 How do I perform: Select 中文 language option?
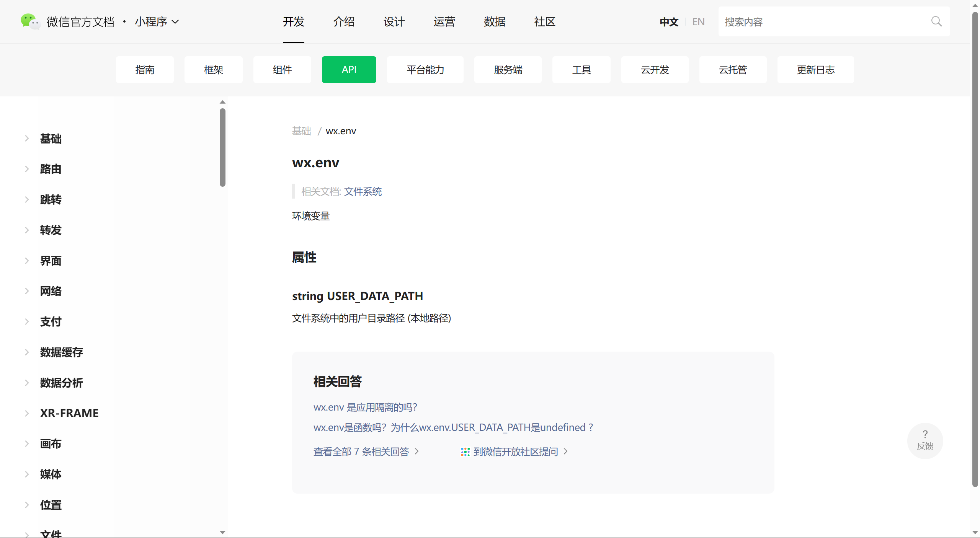tap(668, 21)
